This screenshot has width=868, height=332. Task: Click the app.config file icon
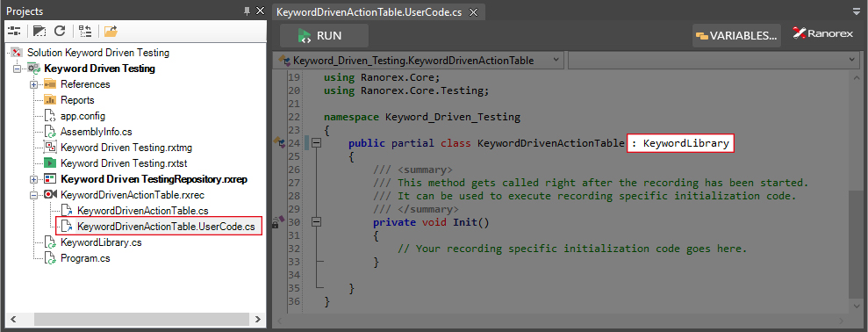coord(50,117)
